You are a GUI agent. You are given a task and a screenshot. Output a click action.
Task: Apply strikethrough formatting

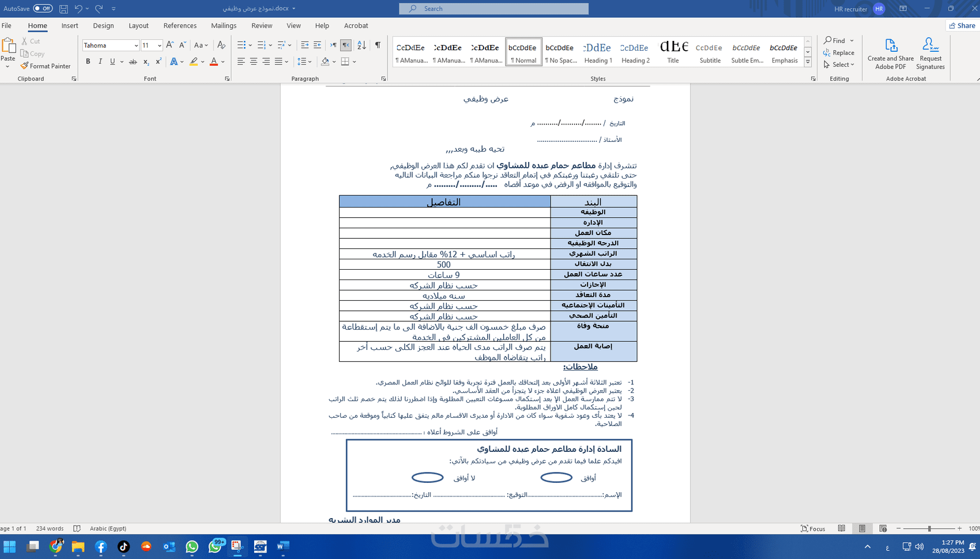click(x=133, y=62)
